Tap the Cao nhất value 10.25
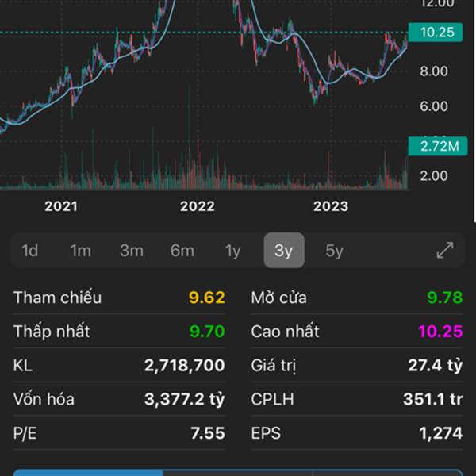This screenshot has width=476, height=476. pyautogui.click(x=440, y=331)
